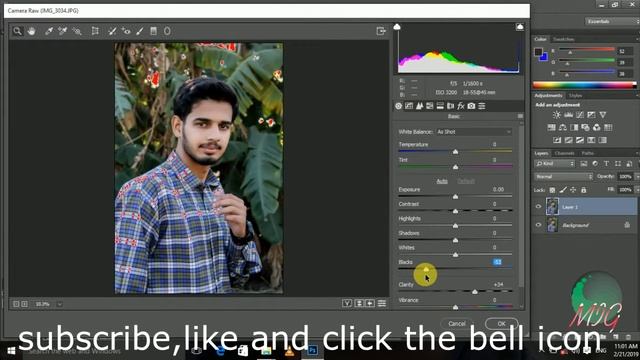The height and width of the screenshot is (360, 640).
Task: Select the Transform tool
Action: pos(95,31)
